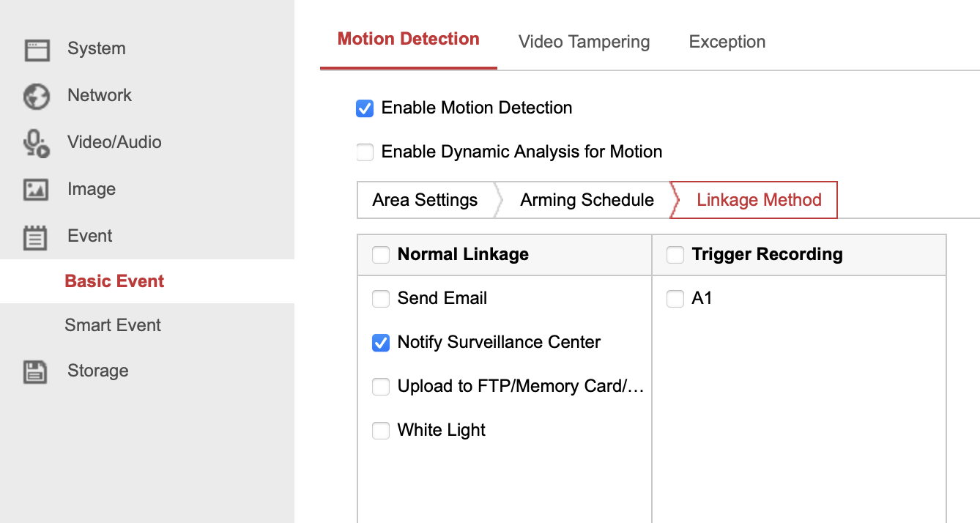Click the System monitor icon in sidebar
The height and width of the screenshot is (523, 980).
point(37,50)
